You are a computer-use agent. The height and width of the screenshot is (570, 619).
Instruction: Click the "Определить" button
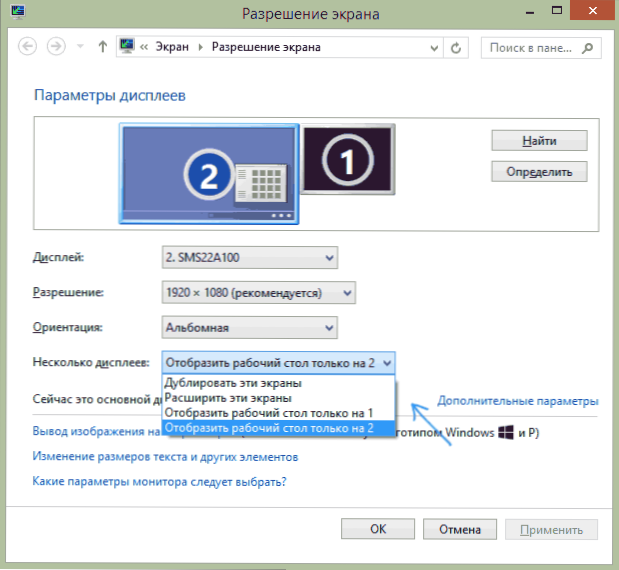click(x=539, y=171)
